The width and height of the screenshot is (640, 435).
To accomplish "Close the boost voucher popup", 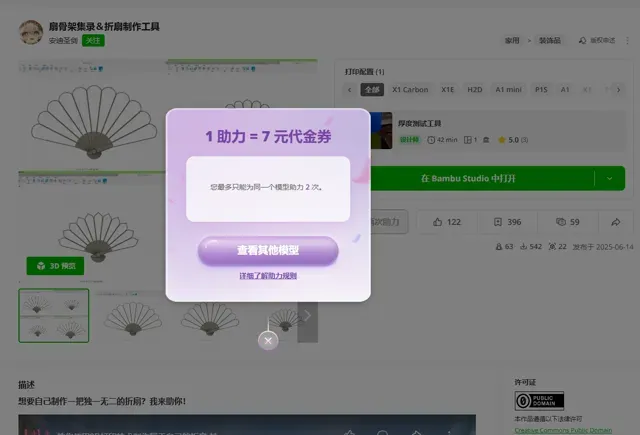I will pos(268,340).
